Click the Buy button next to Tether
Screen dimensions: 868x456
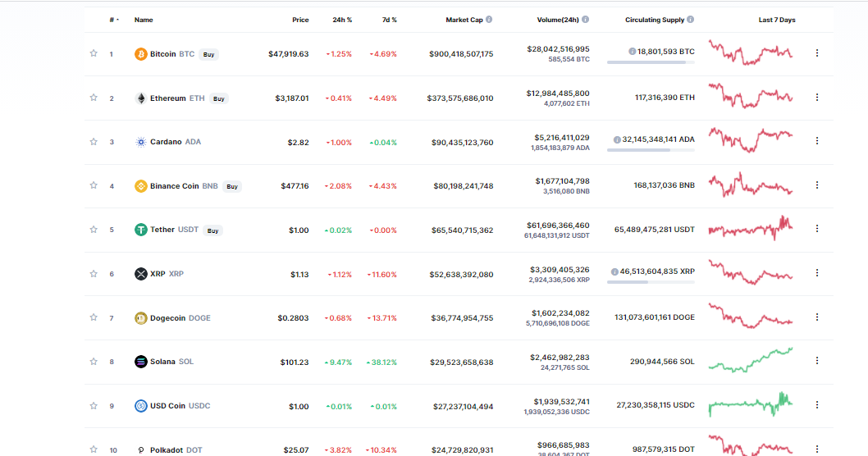tap(213, 230)
